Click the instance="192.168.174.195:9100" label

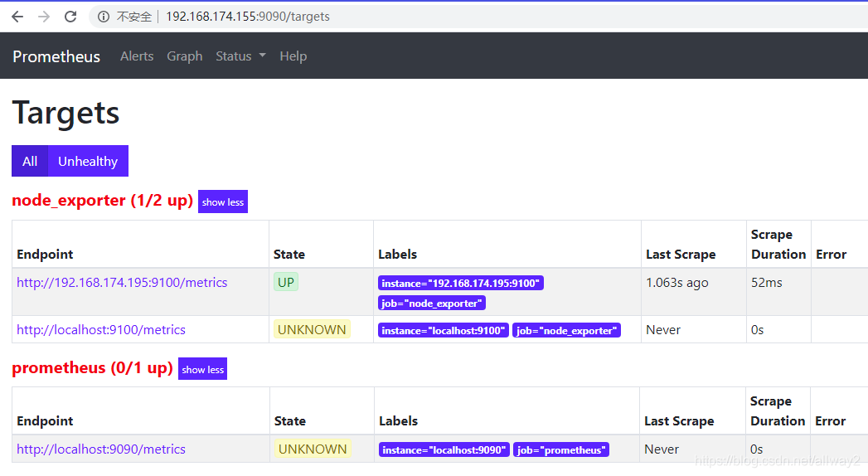point(461,284)
